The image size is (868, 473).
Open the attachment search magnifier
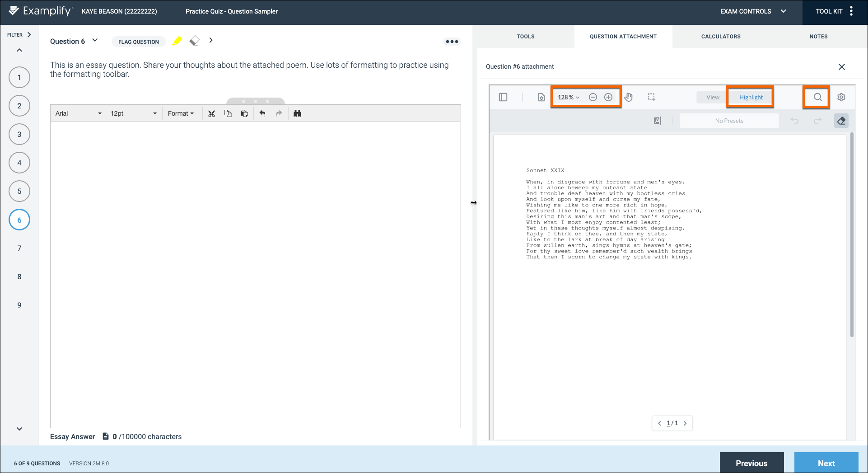coord(818,97)
